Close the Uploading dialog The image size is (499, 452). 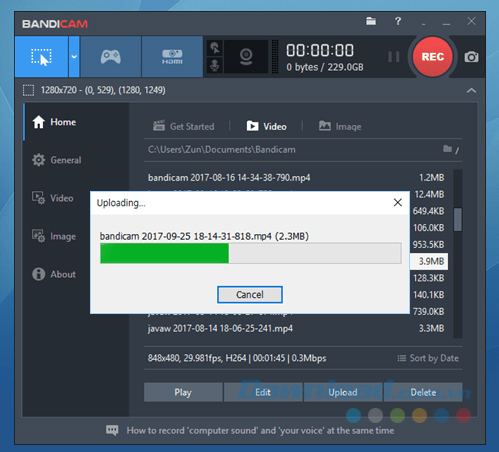[x=398, y=202]
